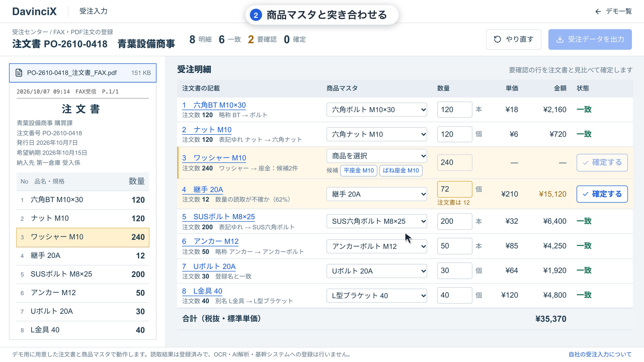This screenshot has height=362, width=644.
Task: Click FAX document row 六角BT M10×30
Action: (83, 200)
